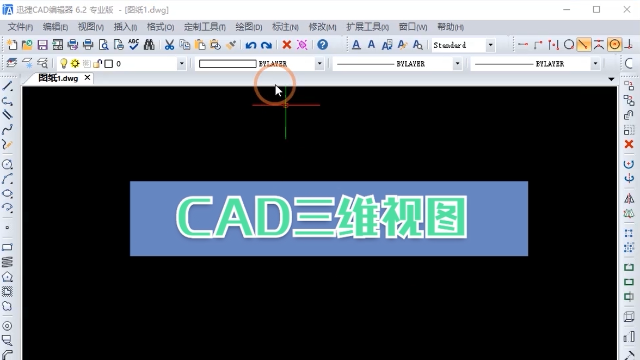640x360 pixels.
Task: Use Match Properties paintbrush
Action: click(x=231, y=45)
